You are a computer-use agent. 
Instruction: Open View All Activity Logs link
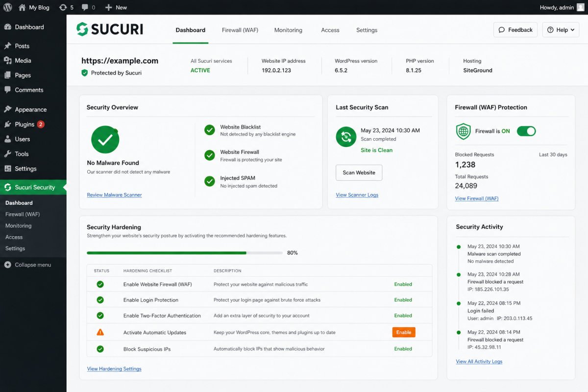479,362
